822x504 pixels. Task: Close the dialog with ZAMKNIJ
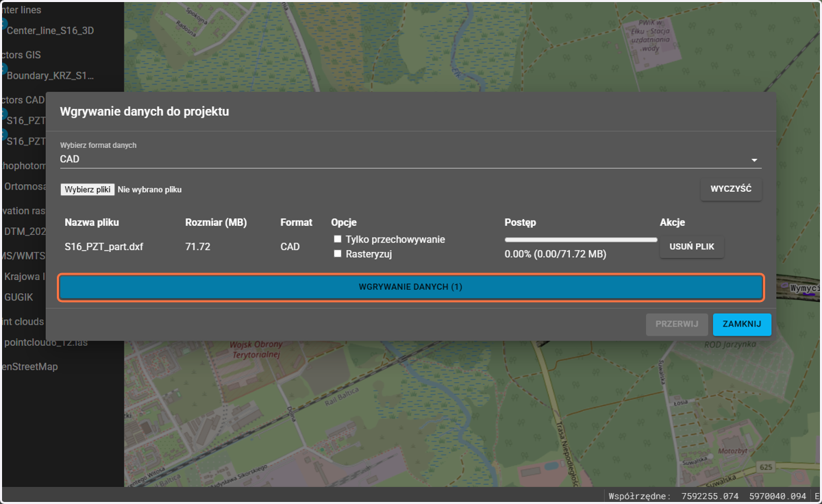pos(742,325)
